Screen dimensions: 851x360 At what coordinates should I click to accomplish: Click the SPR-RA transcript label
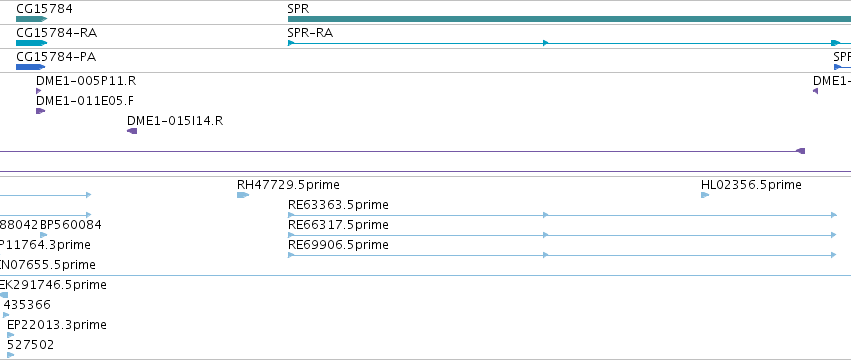point(310,33)
